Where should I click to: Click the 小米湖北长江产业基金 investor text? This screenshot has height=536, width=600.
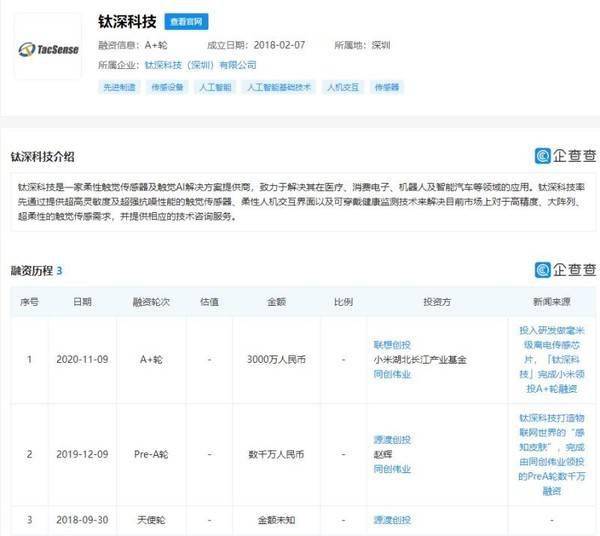[x=420, y=359]
